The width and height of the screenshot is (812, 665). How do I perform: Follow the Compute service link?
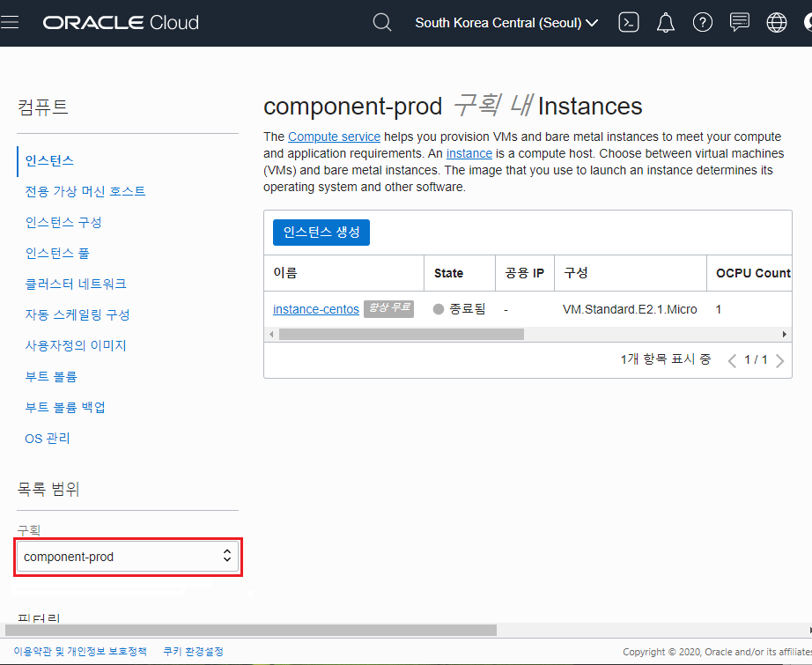click(x=334, y=137)
